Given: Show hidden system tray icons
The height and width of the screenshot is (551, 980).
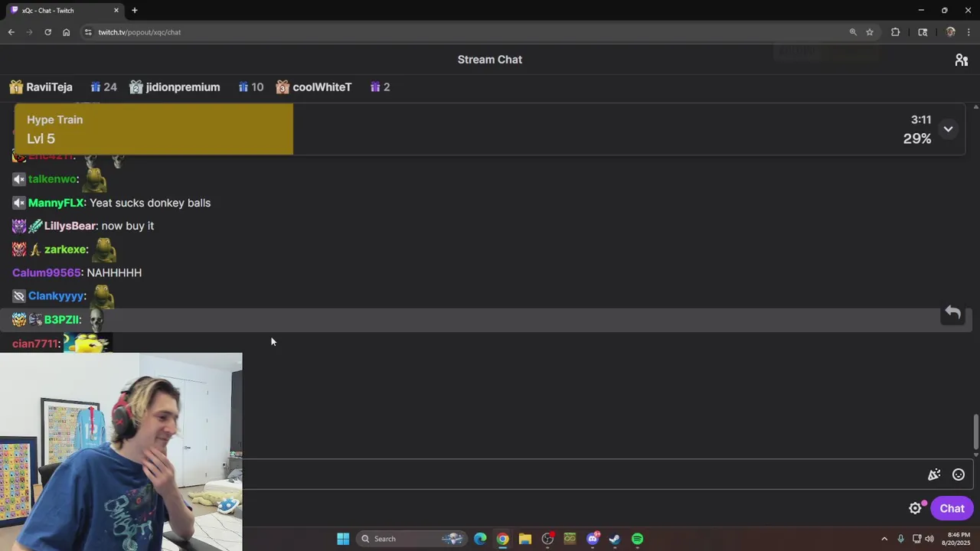Looking at the screenshot, I should [x=884, y=539].
